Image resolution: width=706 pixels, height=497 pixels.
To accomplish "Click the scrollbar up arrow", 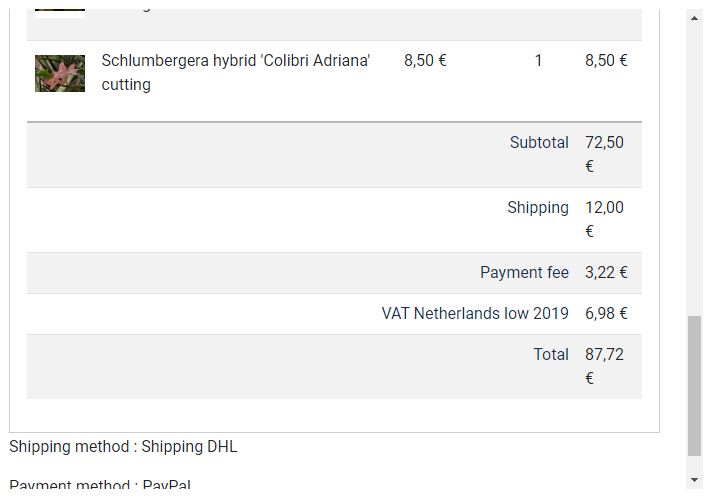I will [x=695, y=18].
